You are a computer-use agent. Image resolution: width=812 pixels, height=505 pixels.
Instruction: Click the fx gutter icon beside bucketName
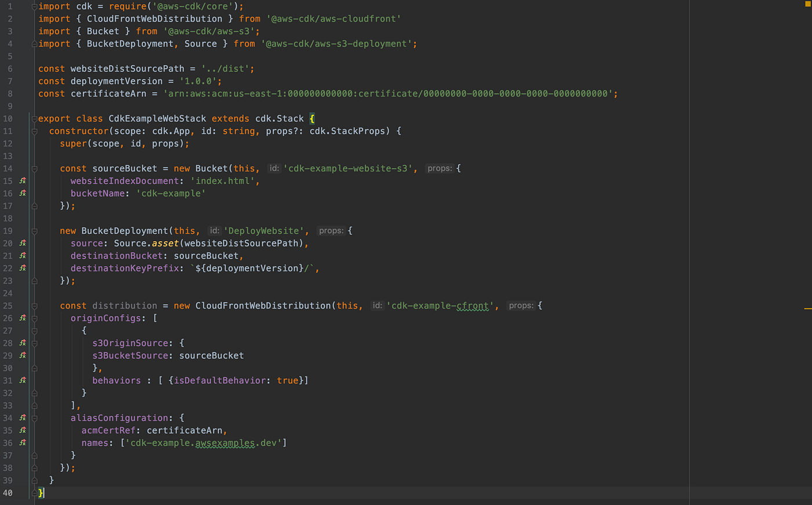pos(22,193)
